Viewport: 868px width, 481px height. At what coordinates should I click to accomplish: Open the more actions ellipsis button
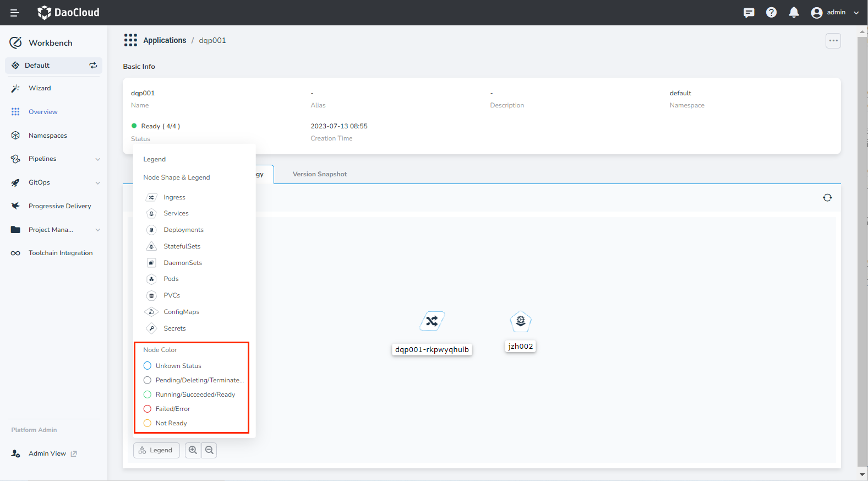[833, 41]
